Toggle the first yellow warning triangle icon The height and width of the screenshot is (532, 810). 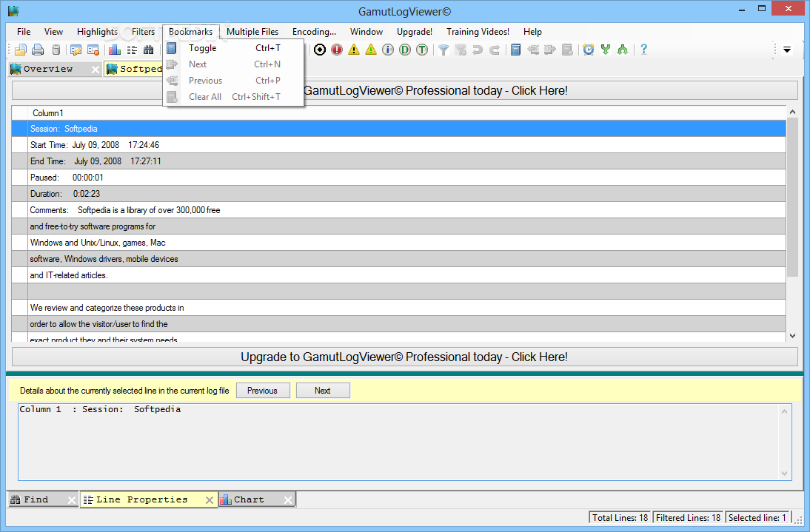coord(354,50)
